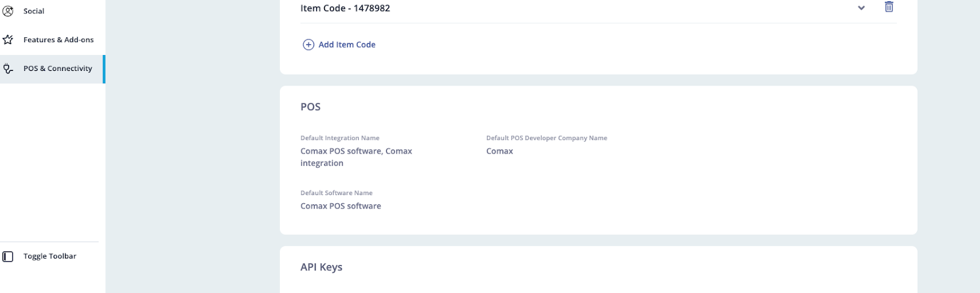980x293 pixels.
Task: Click the POS section heading
Action: (311, 107)
